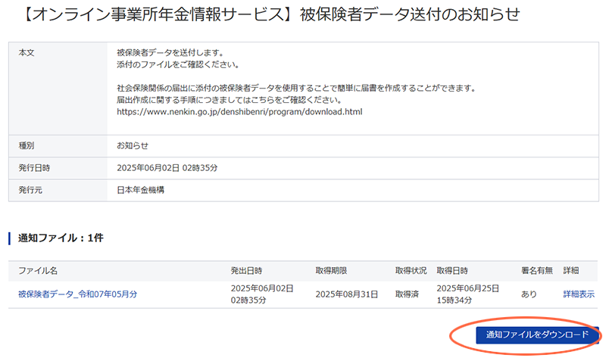Click the 署名有無 column header

click(x=537, y=271)
